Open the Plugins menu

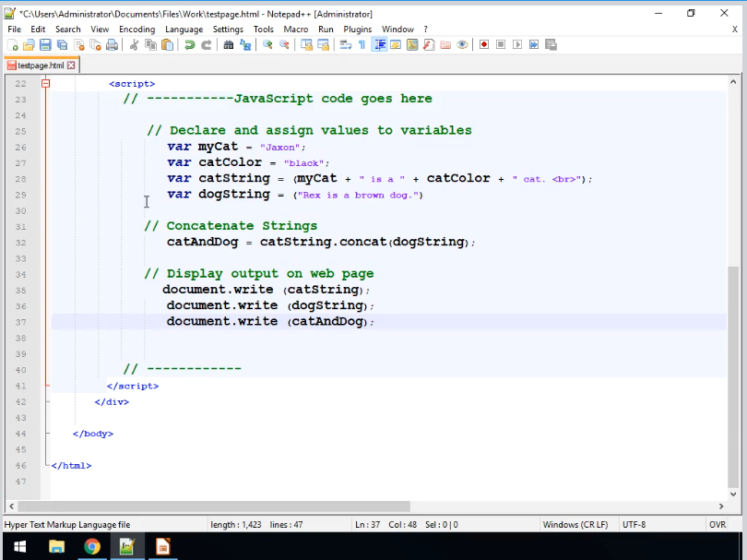358,30
